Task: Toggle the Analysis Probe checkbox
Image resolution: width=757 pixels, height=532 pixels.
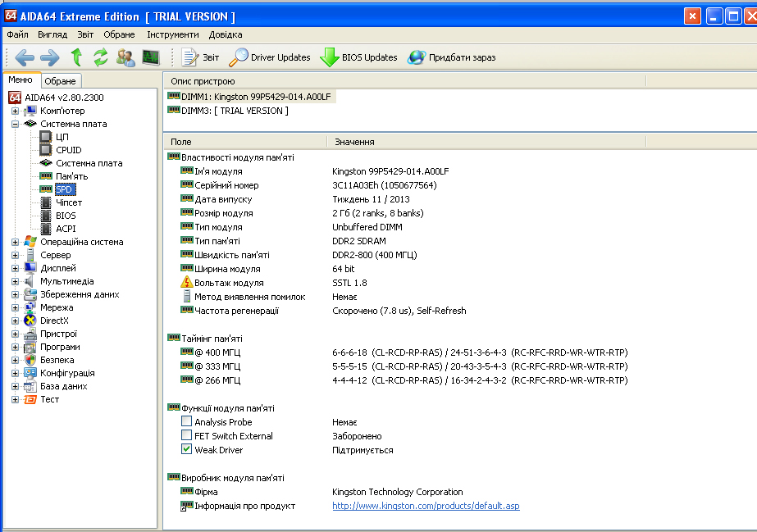Action: 186,421
